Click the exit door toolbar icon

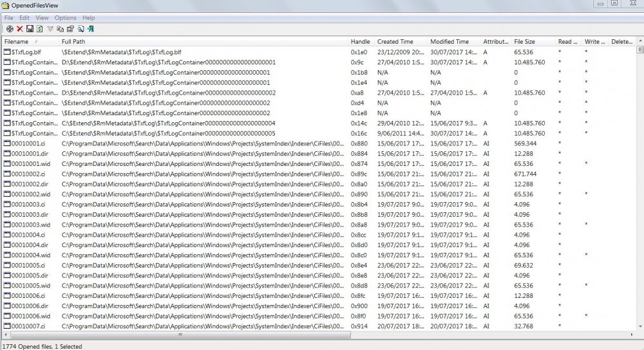(x=91, y=29)
